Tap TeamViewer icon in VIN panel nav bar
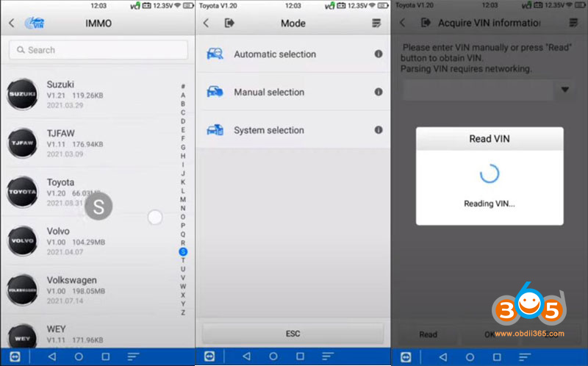Screen dimensions: 588x366 pyautogui.click(x=406, y=357)
